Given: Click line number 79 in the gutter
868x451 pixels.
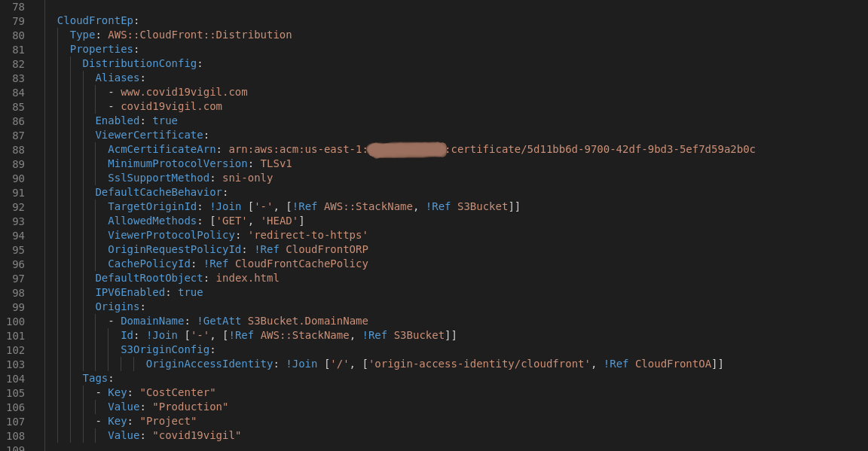Looking at the screenshot, I should pyautogui.click(x=18, y=21).
